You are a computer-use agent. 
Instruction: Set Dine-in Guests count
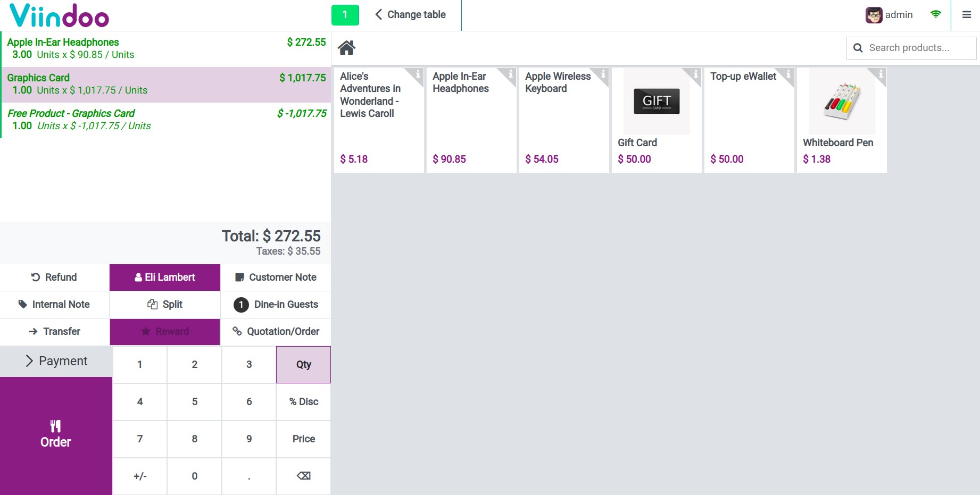pyautogui.click(x=276, y=304)
